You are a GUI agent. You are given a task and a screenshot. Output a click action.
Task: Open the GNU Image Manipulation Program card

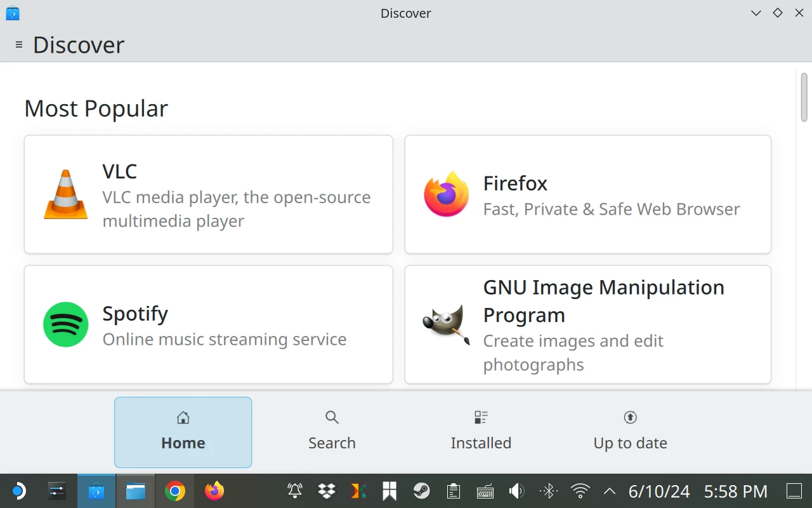(588, 324)
